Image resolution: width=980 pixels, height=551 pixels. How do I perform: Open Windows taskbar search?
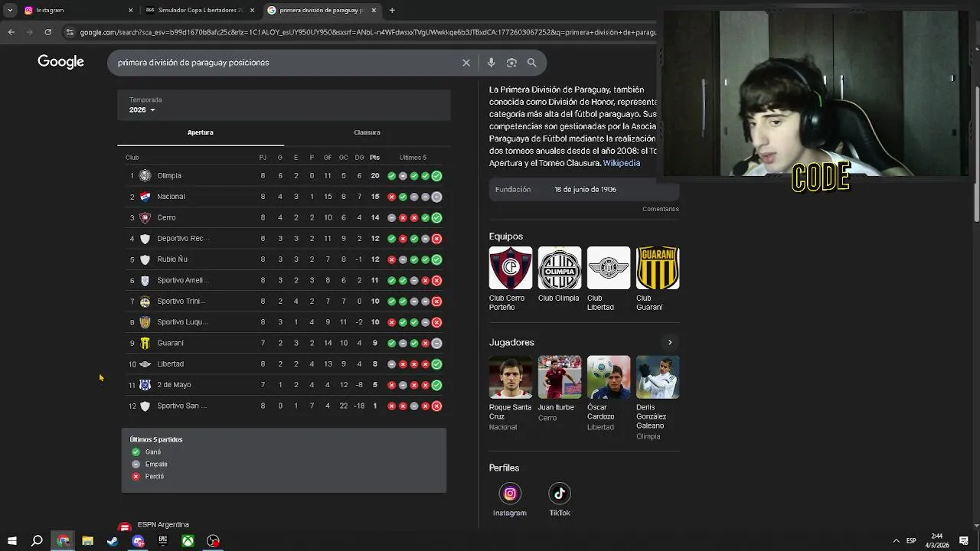point(37,541)
